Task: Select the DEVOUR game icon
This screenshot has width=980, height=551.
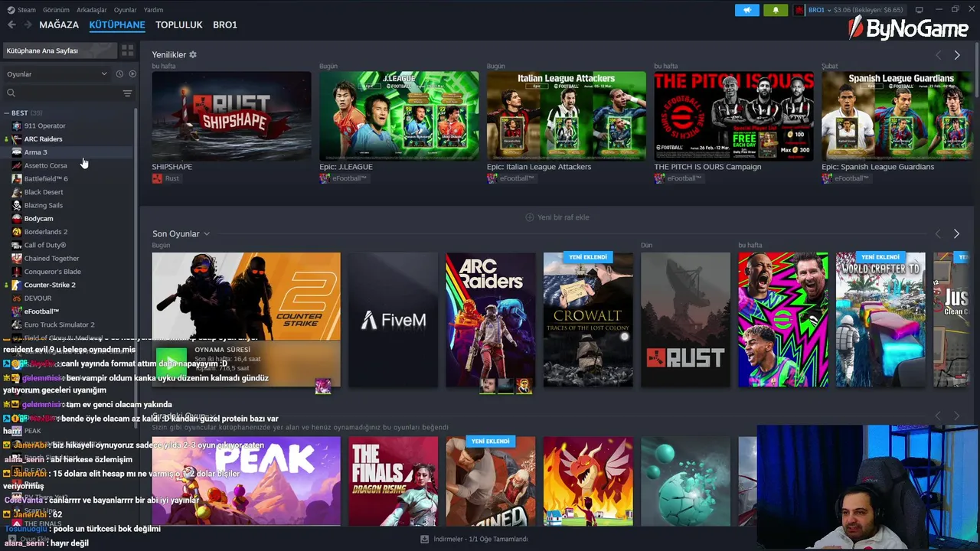Action: coord(17,298)
